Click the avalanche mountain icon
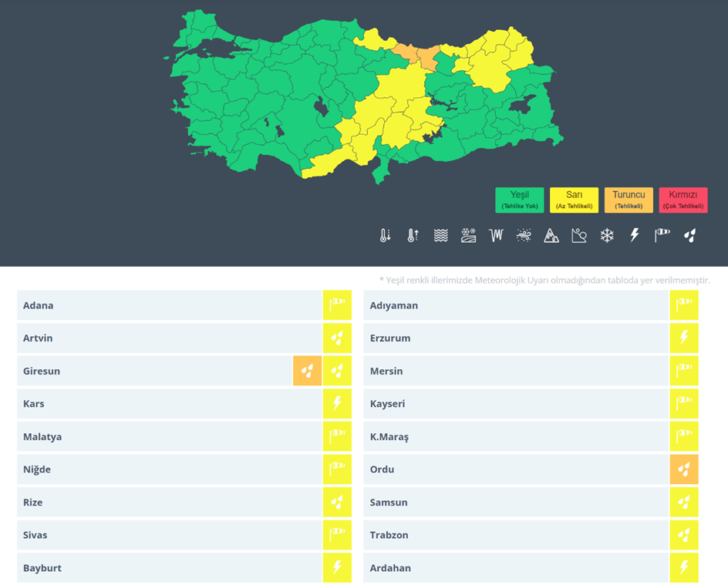 click(551, 236)
